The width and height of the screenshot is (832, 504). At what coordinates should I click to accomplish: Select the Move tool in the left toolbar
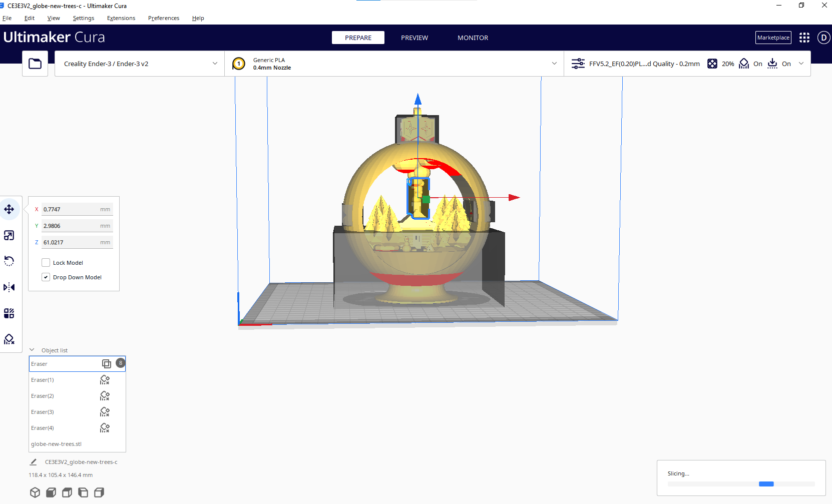tap(9, 209)
